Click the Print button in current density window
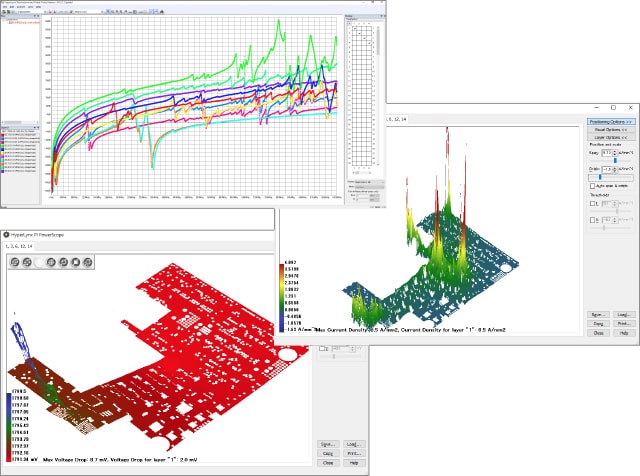 [623, 322]
